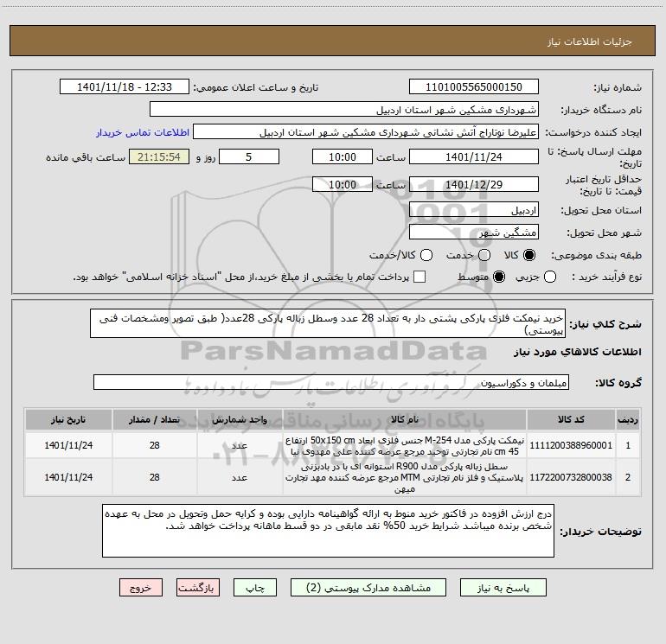The image size is (666, 644).
Task: Click the شرح کلی نیاز description box
Action: coord(328,323)
